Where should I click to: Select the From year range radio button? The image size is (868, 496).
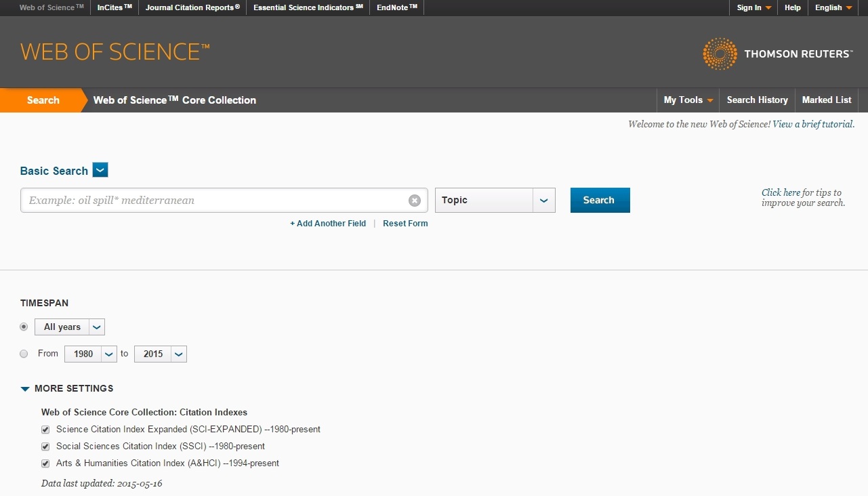coord(24,354)
